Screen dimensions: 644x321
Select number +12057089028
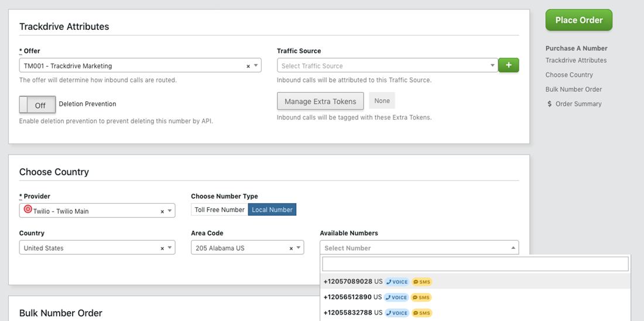pos(475,282)
